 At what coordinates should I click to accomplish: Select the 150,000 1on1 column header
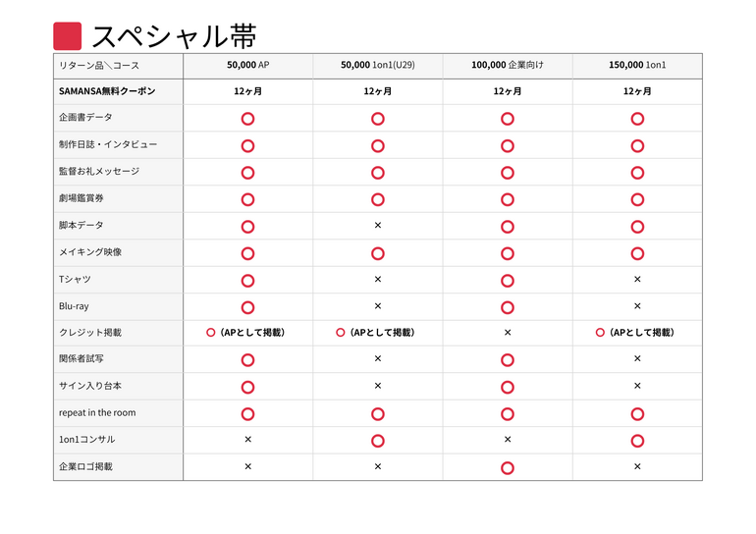point(637,66)
